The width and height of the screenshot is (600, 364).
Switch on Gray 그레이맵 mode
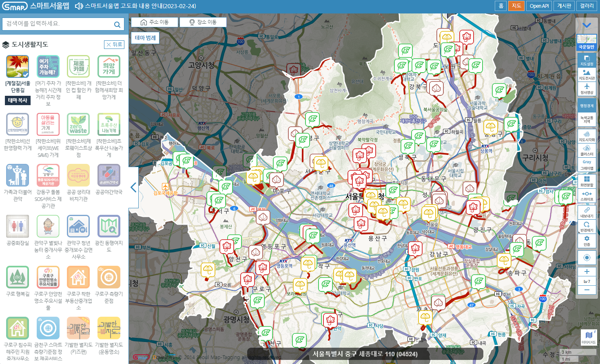click(x=587, y=165)
